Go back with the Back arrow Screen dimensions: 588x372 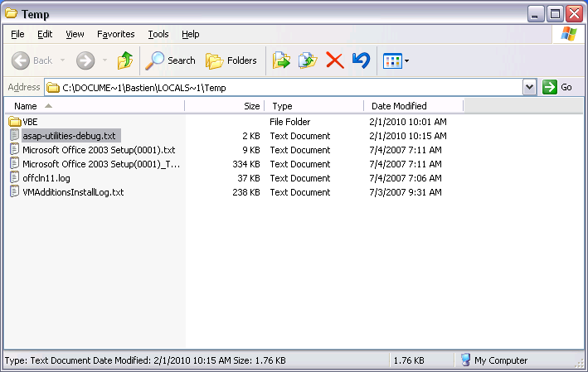[x=32, y=60]
